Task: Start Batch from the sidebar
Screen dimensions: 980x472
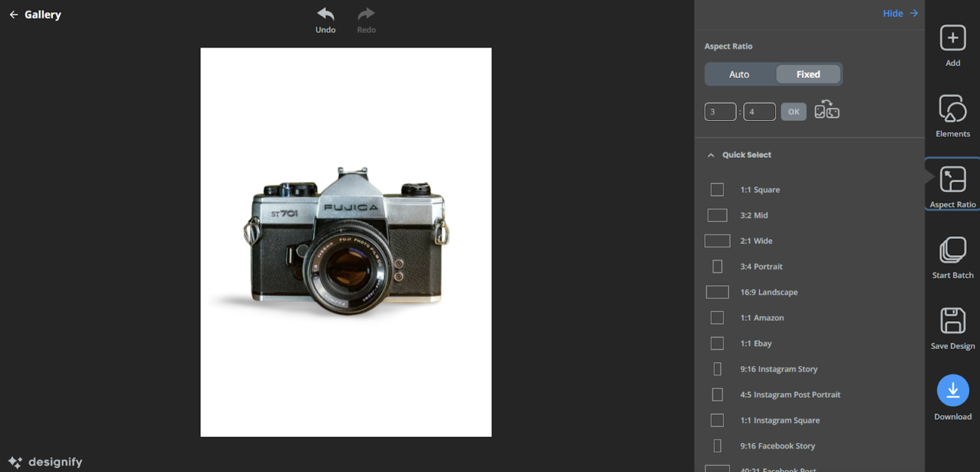Action: coord(953,258)
